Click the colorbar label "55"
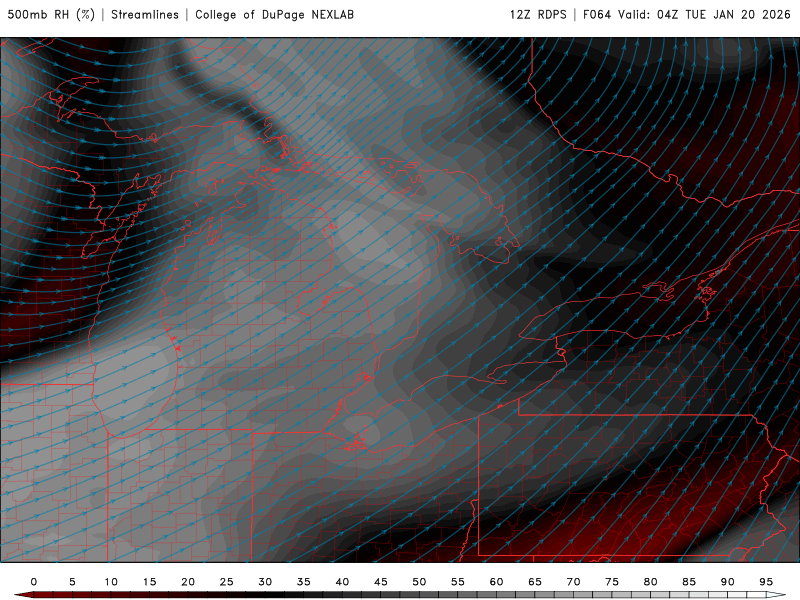Screen dimensions: 800x600 click(458, 582)
